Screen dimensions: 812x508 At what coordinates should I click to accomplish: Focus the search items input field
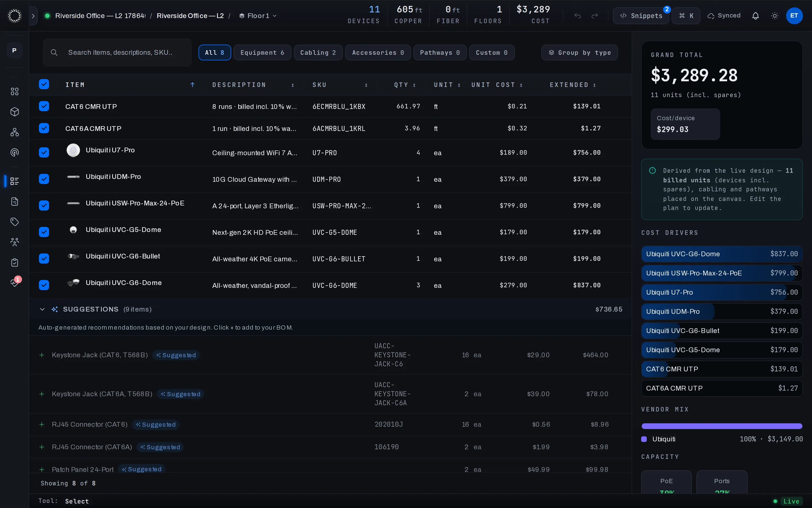point(117,52)
